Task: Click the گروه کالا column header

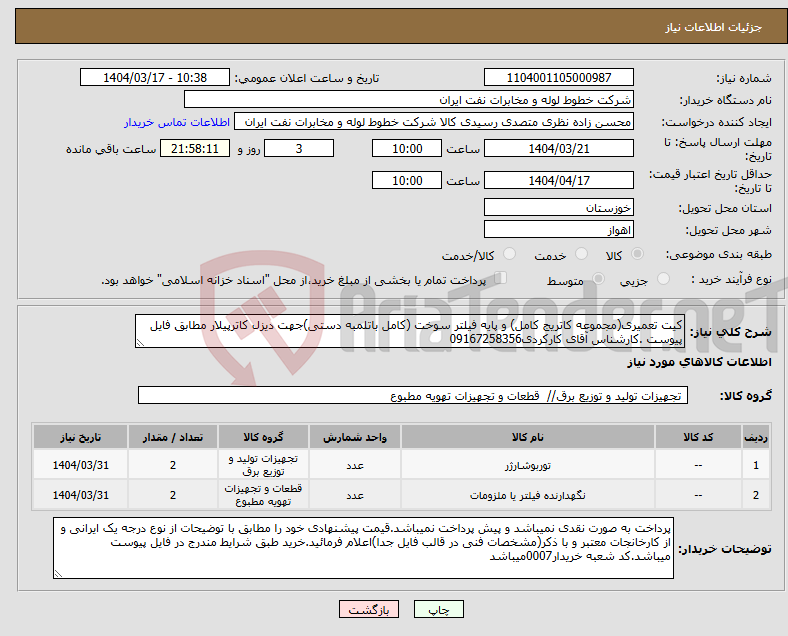Action: (x=263, y=437)
